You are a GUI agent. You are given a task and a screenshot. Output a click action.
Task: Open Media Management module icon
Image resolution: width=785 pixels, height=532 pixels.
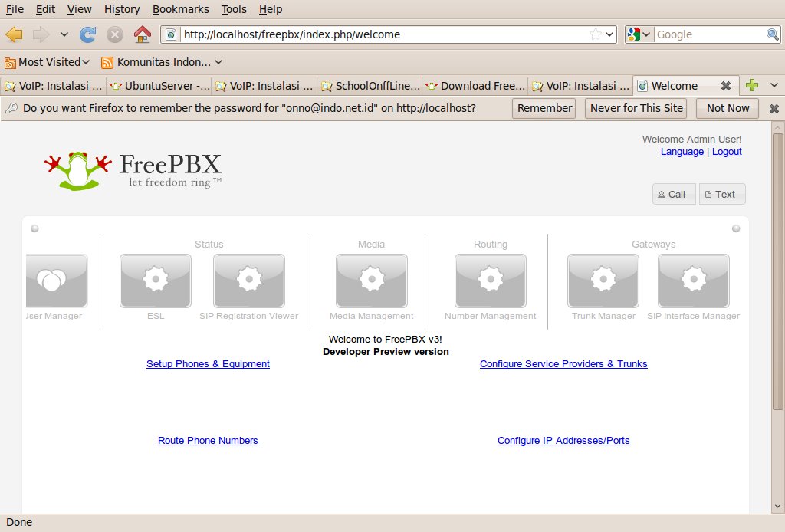pyautogui.click(x=372, y=281)
